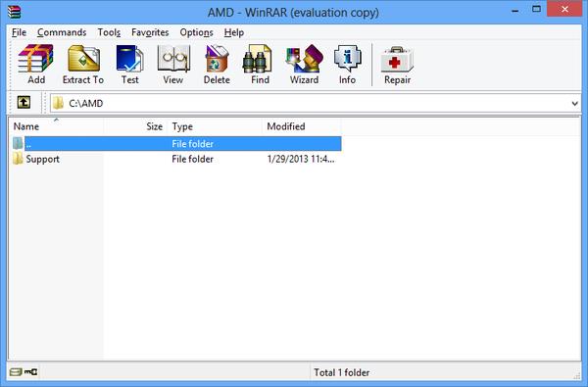
Task: Sort by the Type column header
Action: pos(216,126)
